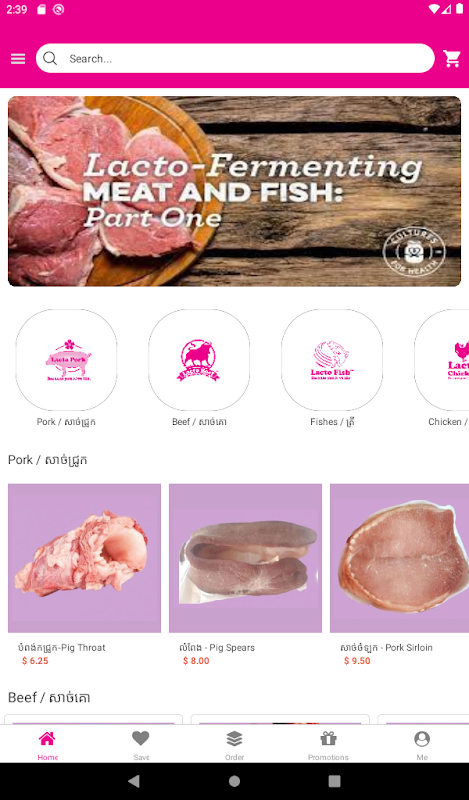Tap the Beef section heading
The width and height of the screenshot is (469, 800).
49,697
